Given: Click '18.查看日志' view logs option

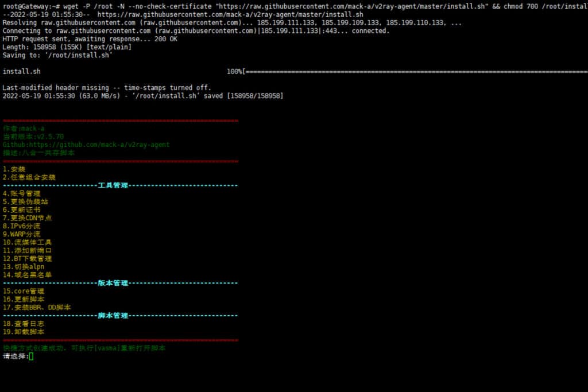Looking at the screenshot, I should tap(24, 324).
